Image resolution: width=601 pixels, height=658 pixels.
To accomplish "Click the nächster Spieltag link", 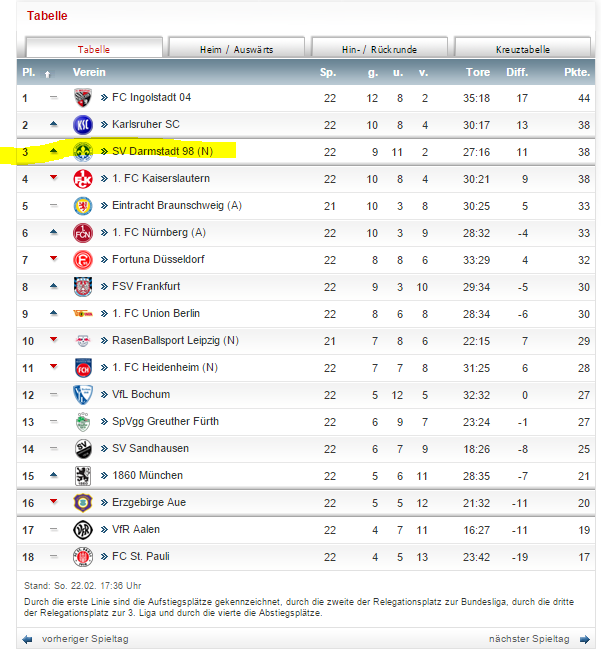I will [x=529, y=639].
